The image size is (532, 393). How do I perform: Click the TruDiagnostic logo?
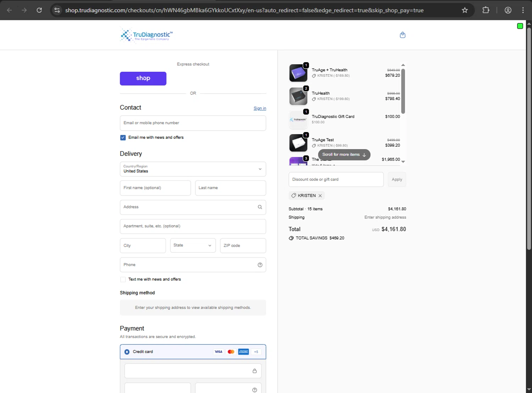(x=146, y=35)
